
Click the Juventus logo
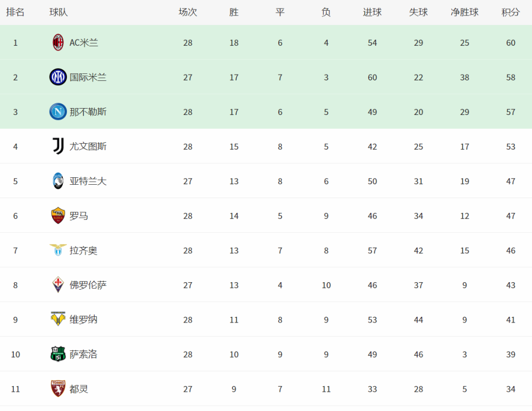pos(58,146)
